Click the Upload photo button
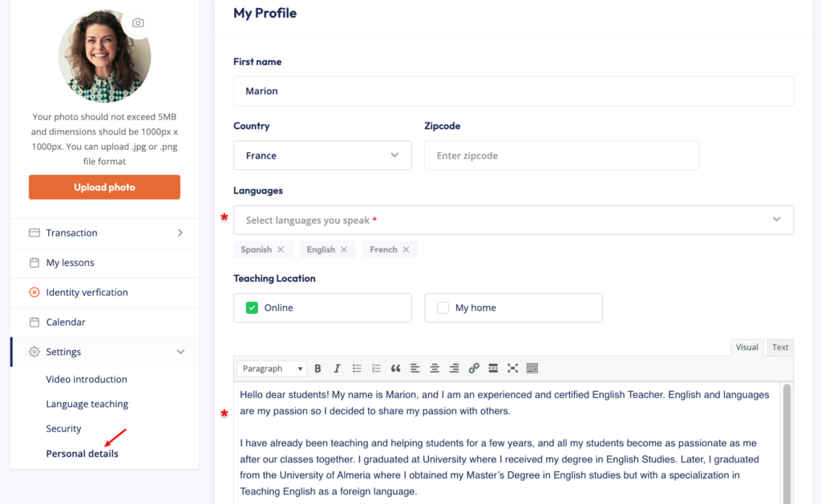Viewport: 821px width, 504px height. [x=104, y=187]
